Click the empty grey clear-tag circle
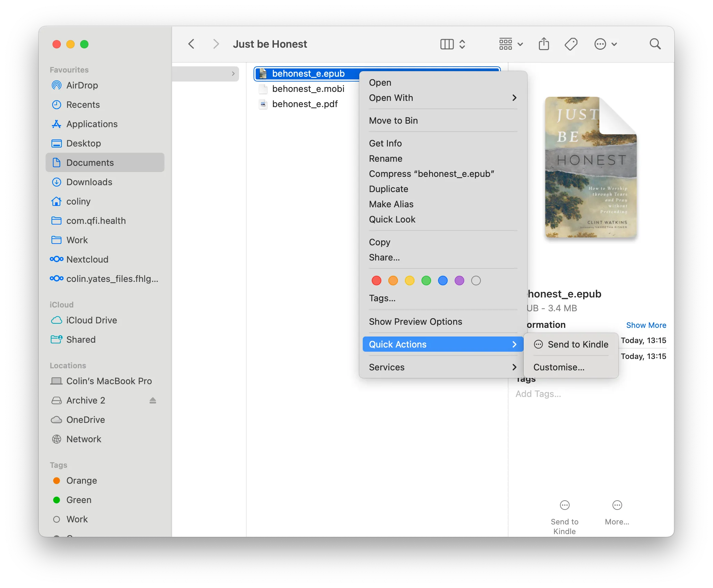 click(476, 281)
